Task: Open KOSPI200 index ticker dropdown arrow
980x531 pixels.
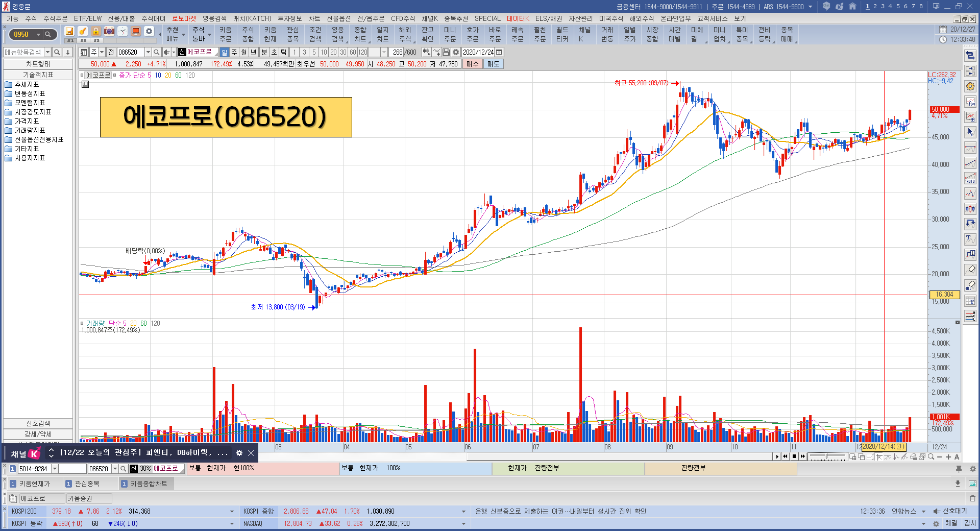Action: 232,511
